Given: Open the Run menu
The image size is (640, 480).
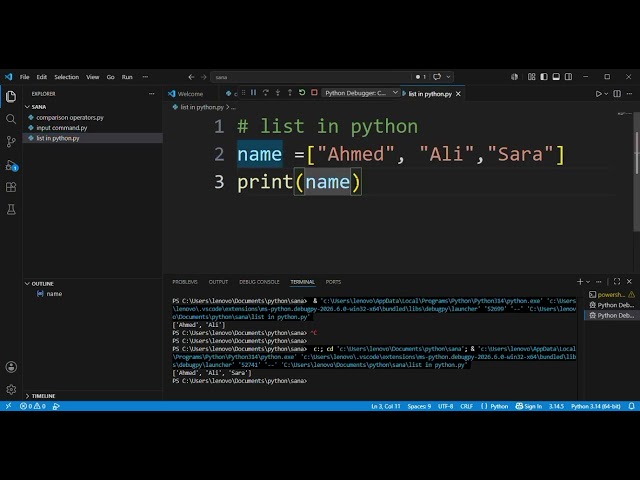Looking at the screenshot, I should tap(127, 77).
